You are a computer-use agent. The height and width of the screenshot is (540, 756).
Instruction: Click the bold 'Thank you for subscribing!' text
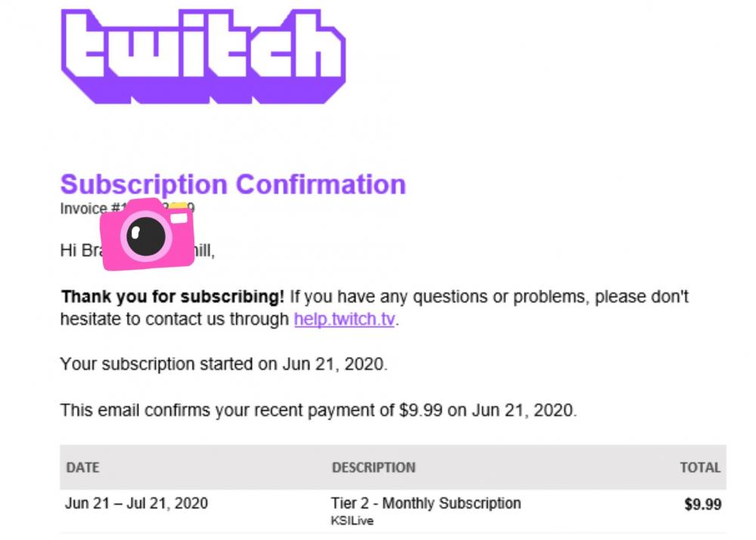172,296
